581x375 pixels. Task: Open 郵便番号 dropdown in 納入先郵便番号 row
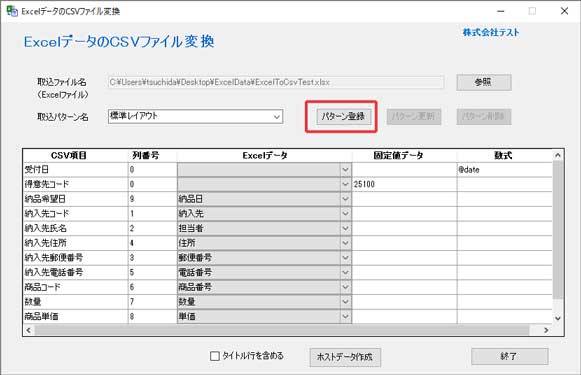pyautogui.click(x=345, y=258)
